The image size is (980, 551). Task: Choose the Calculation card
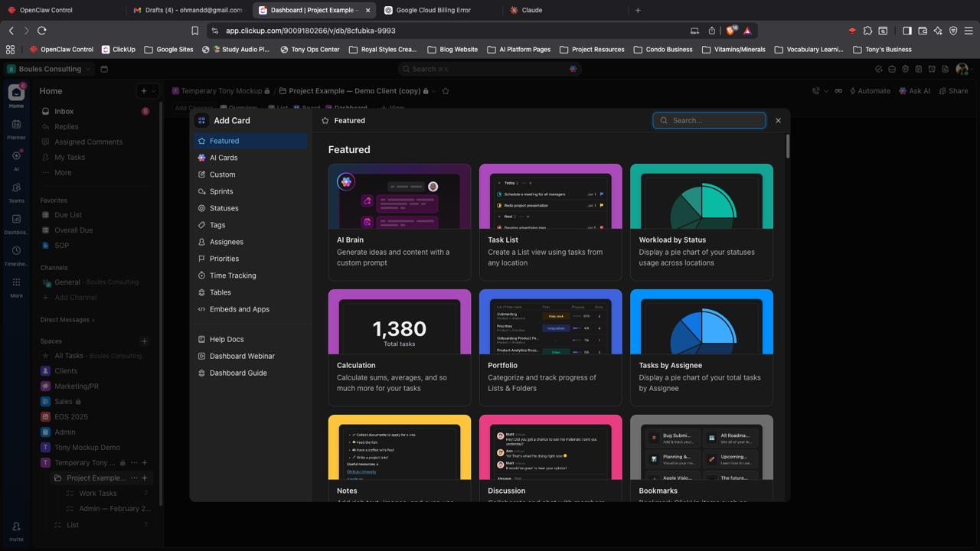[399, 347]
